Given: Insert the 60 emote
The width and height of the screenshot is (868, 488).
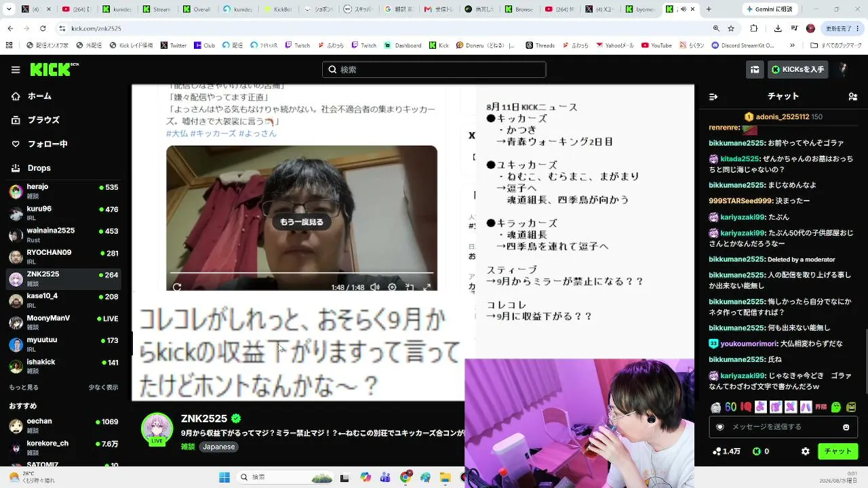Looking at the screenshot, I should tap(730, 407).
